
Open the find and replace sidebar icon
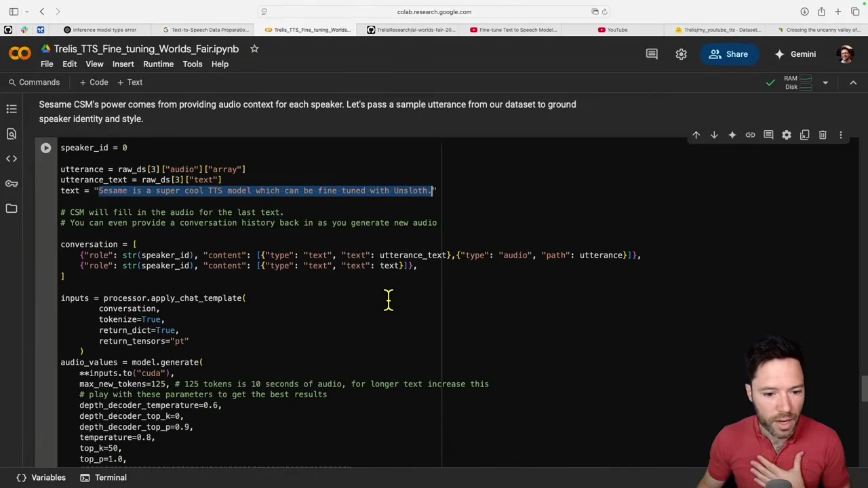pyautogui.click(x=12, y=134)
